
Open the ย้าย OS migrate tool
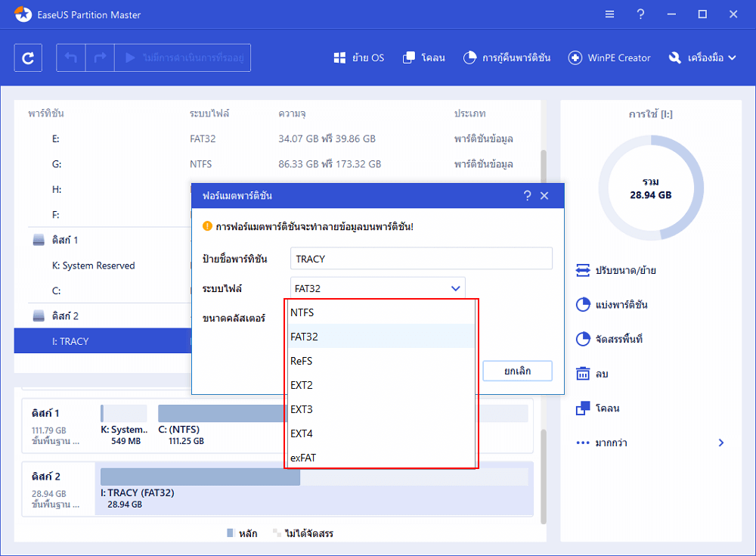click(x=359, y=58)
